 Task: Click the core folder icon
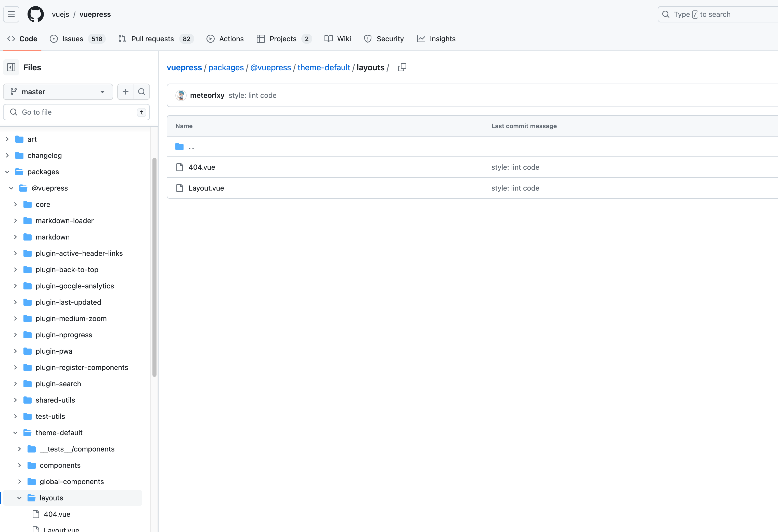28,204
